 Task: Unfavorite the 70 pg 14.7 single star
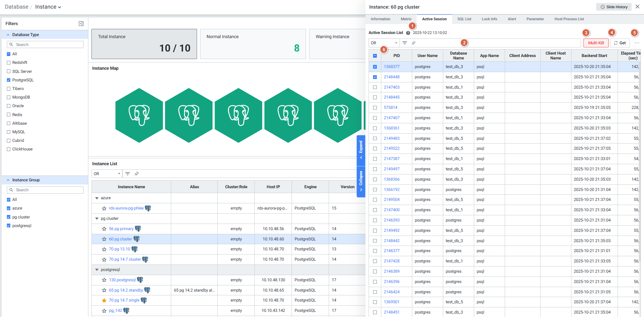(104, 301)
